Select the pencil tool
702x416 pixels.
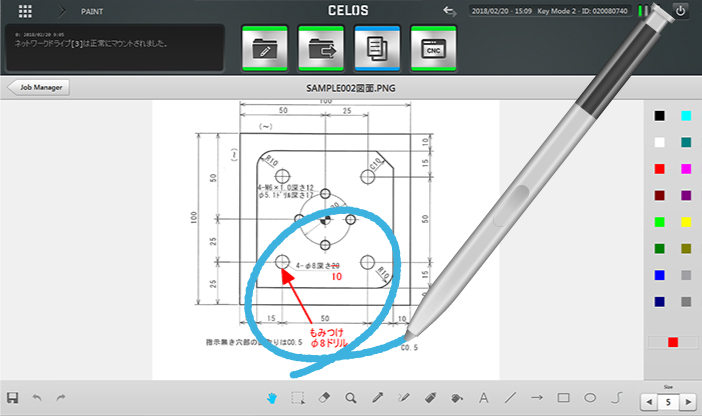point(377,398)
